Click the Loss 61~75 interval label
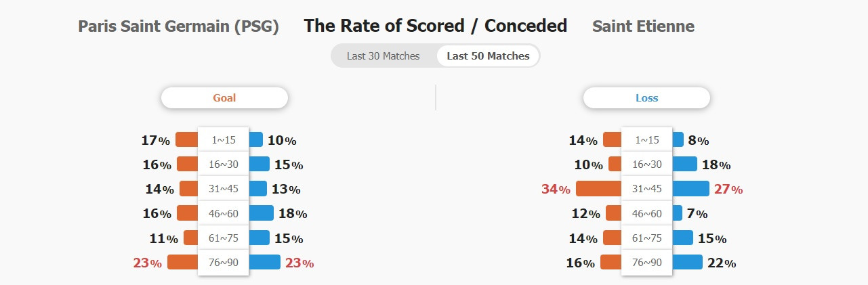 pos(647,238)
